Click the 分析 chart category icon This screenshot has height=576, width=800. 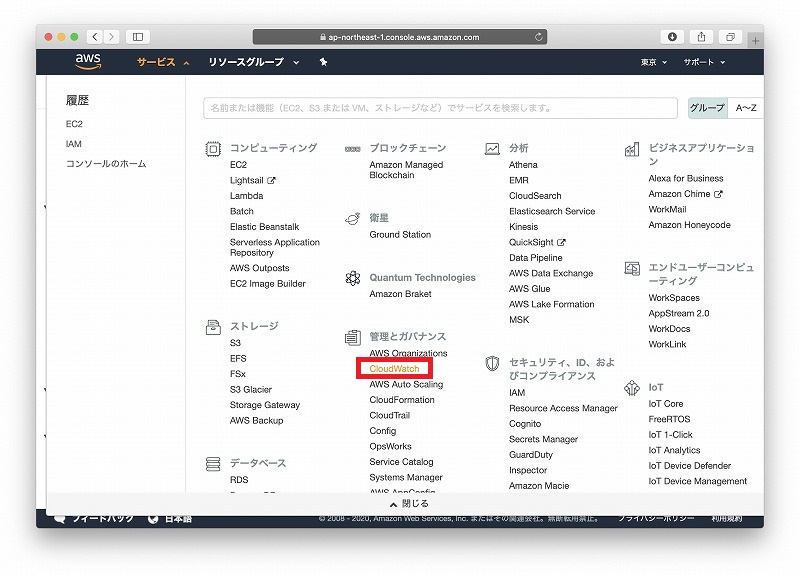[492, 149]
